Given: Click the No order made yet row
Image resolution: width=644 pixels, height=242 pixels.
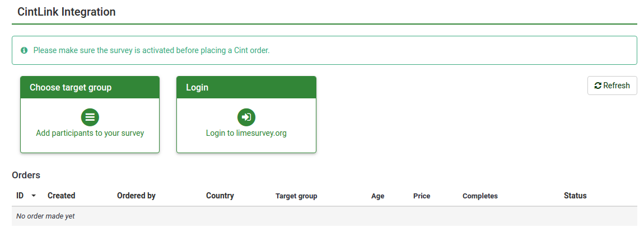Looking at the screenshot, I should coord(45,216).
